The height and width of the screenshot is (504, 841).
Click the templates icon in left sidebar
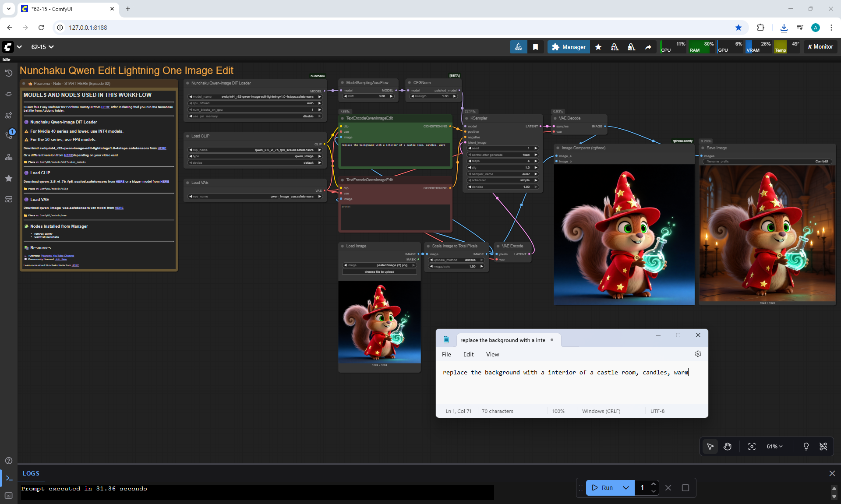[8, 199]
